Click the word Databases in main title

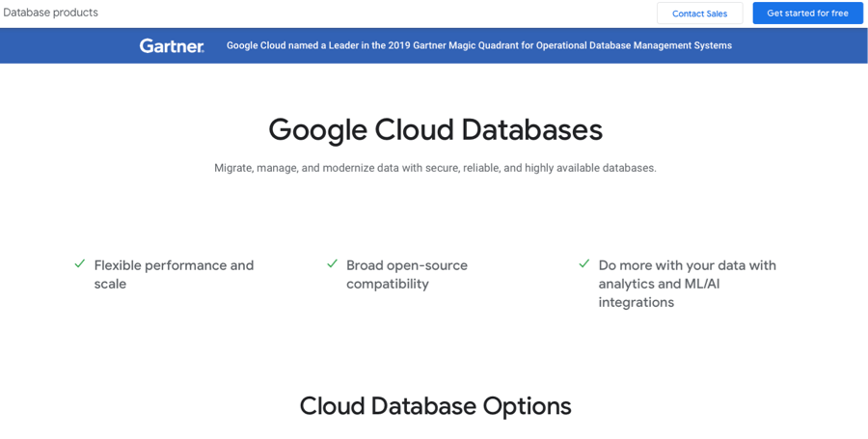tap(532, 129)
